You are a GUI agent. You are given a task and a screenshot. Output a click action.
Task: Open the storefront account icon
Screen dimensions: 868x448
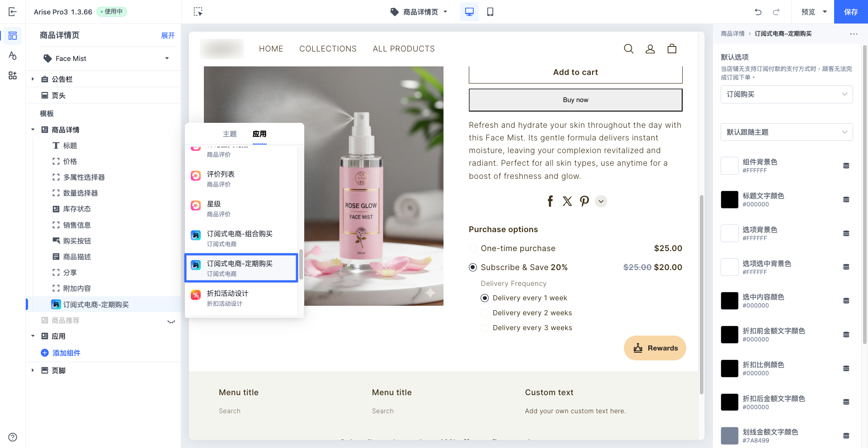pos(650,49)
